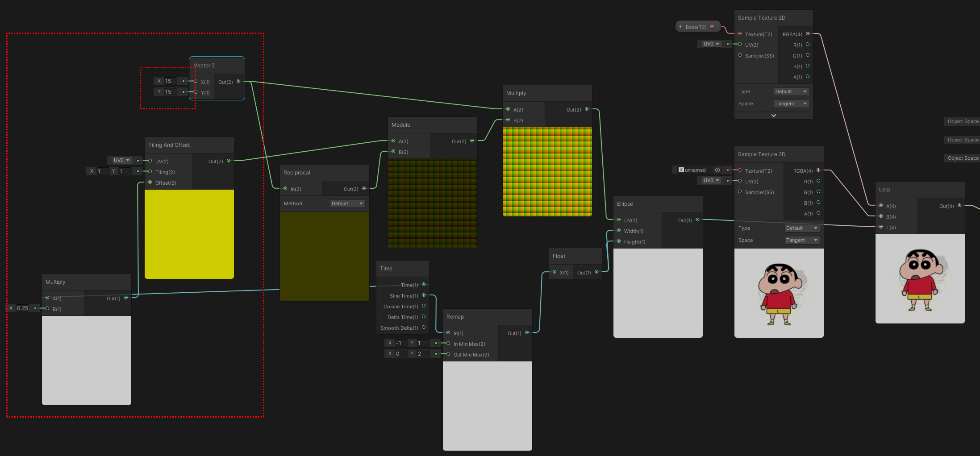
Task: Click the Float node Out(1) port
Action: (596, 272)
